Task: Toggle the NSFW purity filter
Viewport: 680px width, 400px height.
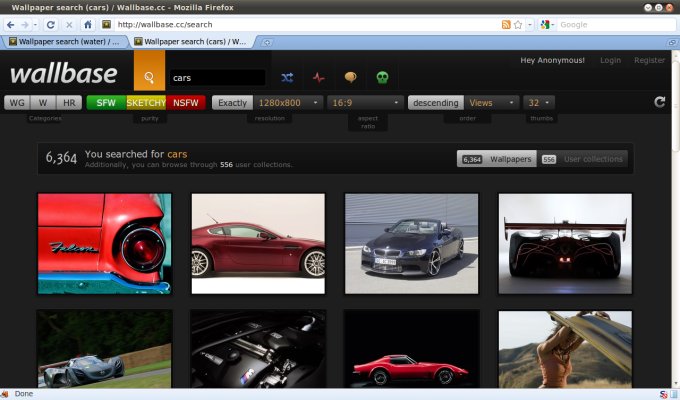Action: pos(185,102)
